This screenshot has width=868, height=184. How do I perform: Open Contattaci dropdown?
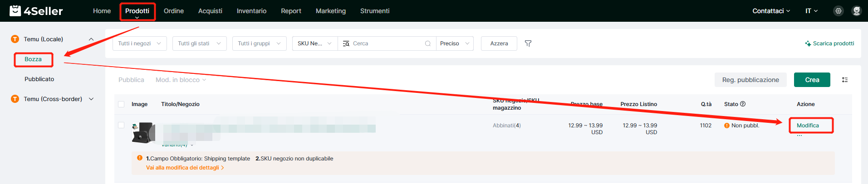coord(771,11)
